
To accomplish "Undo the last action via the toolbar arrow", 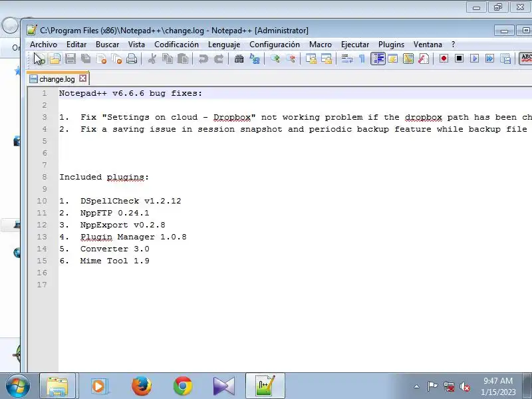I will click(203, 59).
